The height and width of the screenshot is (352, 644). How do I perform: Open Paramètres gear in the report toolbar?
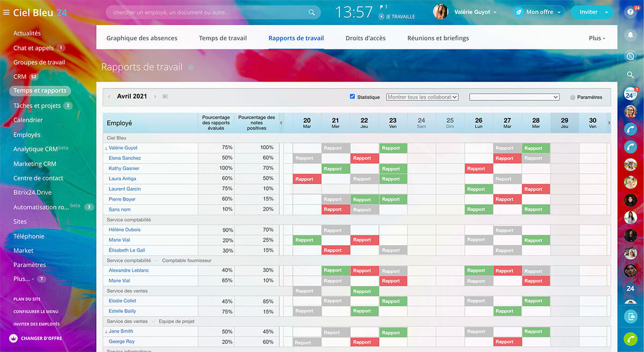pyautogui.click(x=586, y=97)
